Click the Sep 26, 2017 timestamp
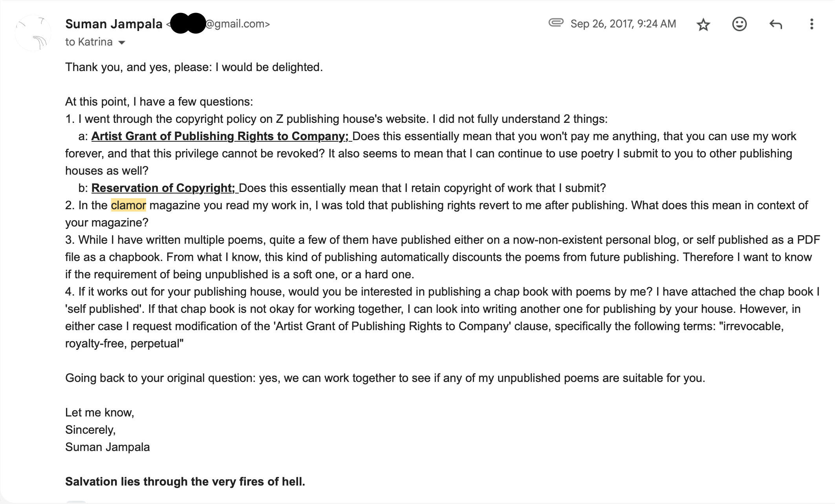 tap(623, 24)
